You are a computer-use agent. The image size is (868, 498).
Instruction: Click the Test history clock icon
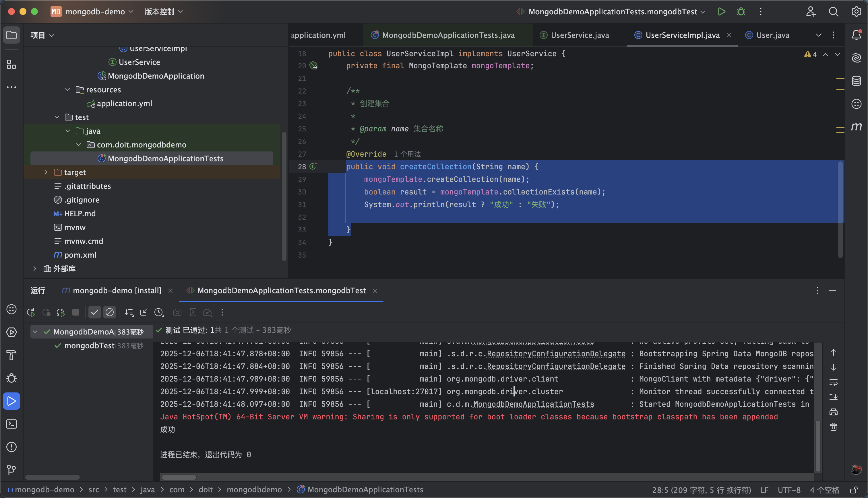click(x=159, y=312)
